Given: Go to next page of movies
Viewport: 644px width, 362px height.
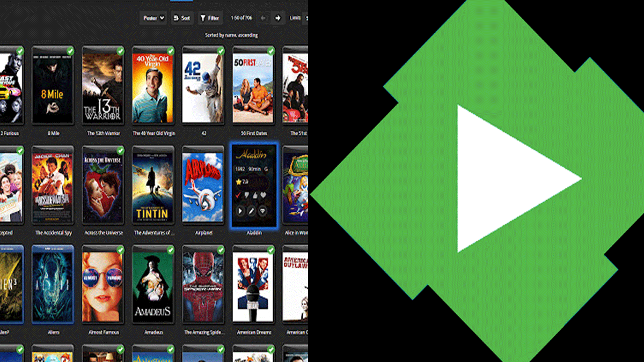Looking at the screenshot, I should 277,18.
